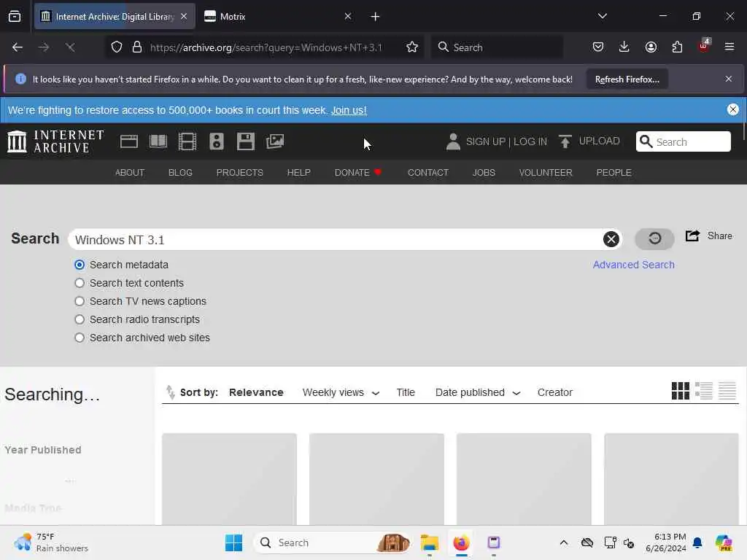The width and height of the screenshot is (747, 560).
Task: Show site tracking protection shield
Action: [117, 47]
